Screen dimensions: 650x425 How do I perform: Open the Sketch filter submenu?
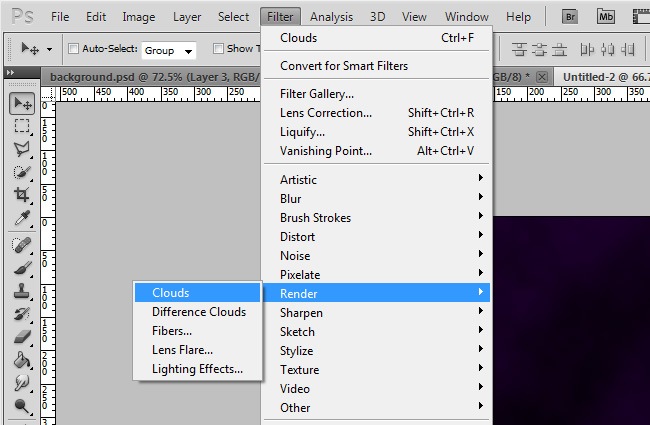click(x=376, y=331)
